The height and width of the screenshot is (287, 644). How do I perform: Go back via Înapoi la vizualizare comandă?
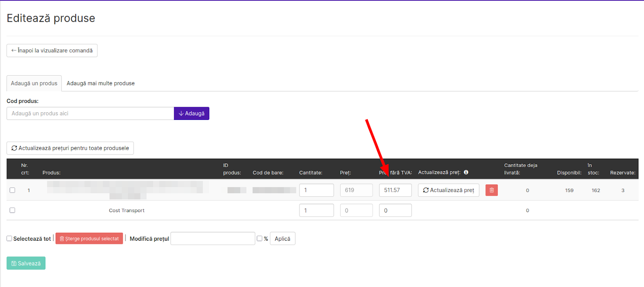tap(52, 51)
